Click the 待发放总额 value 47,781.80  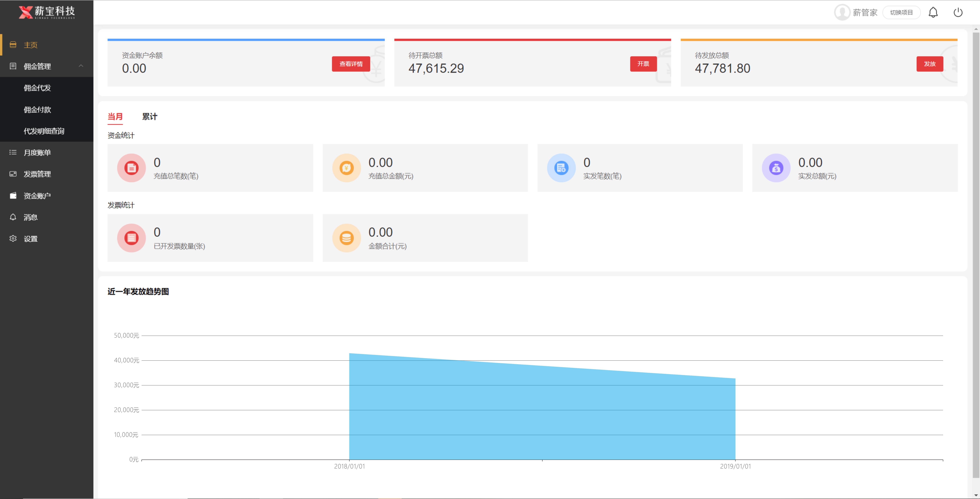pyautogui.click(x=722, y=68)
